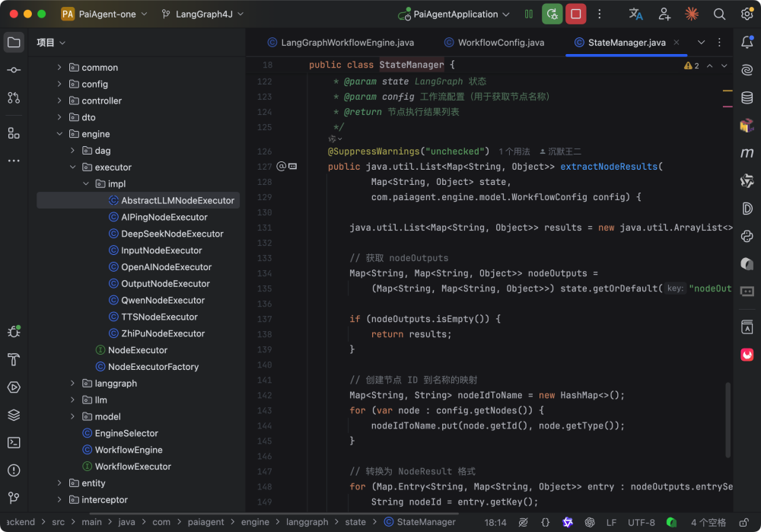Open IDE settings gear icon
The image size is (761, 532).
click(747, 14)
